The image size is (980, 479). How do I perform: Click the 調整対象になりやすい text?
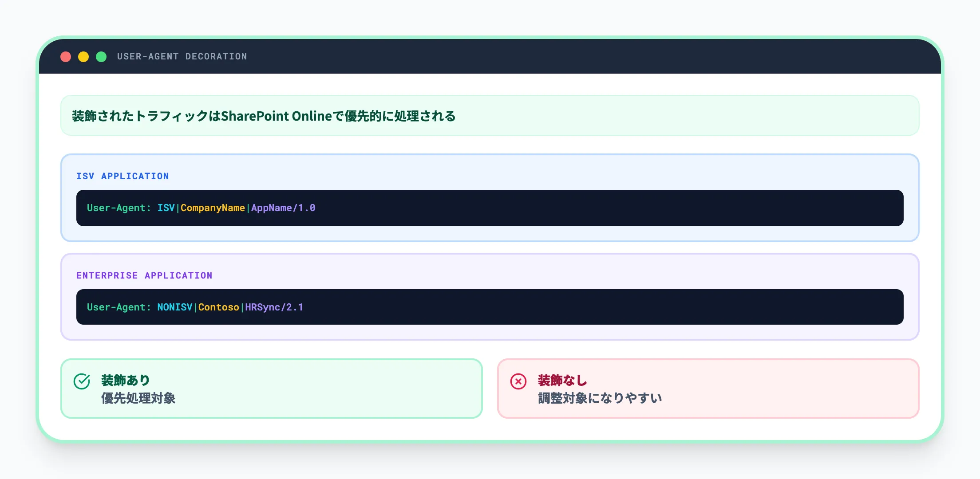tap(600, 398)
